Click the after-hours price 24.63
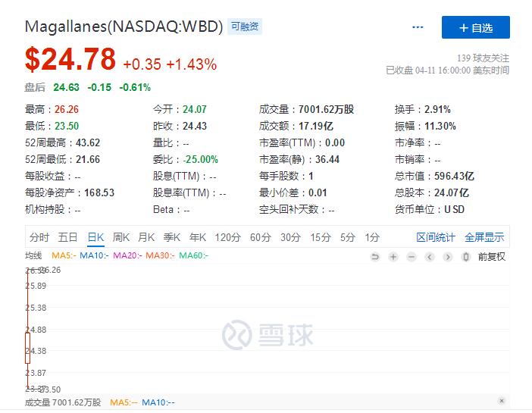532x413 pixels. click(66, 88)
